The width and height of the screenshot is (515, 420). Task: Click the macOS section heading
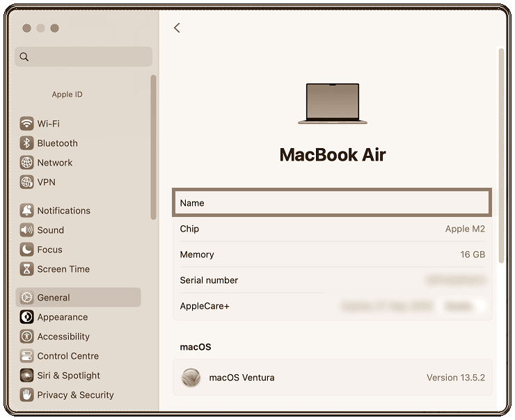196,347
